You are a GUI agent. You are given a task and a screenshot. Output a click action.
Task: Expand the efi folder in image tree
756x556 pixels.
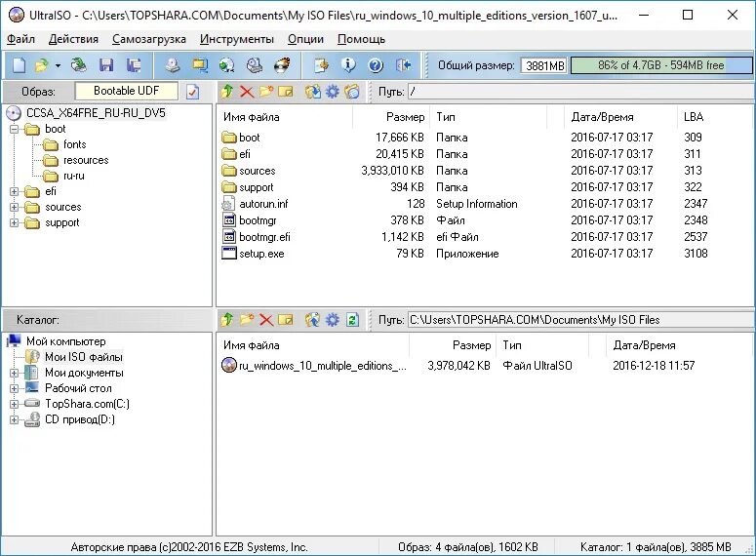tap(14, 191)
